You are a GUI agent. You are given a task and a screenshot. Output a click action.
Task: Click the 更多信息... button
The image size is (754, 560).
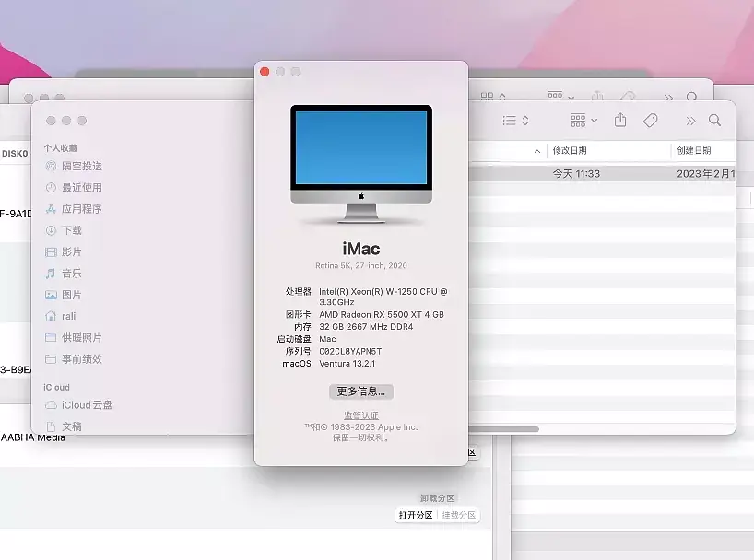click(x=361, y=391)
